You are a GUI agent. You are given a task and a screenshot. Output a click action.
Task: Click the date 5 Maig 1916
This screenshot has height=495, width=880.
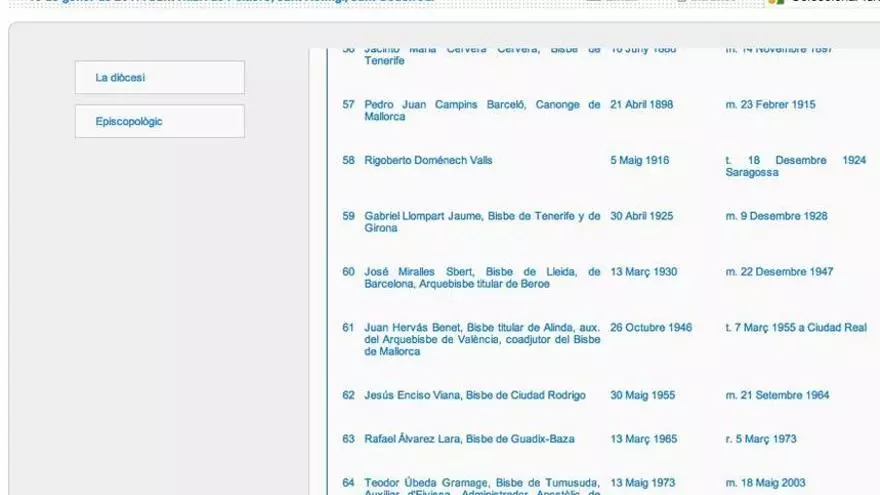coord(639,161)
